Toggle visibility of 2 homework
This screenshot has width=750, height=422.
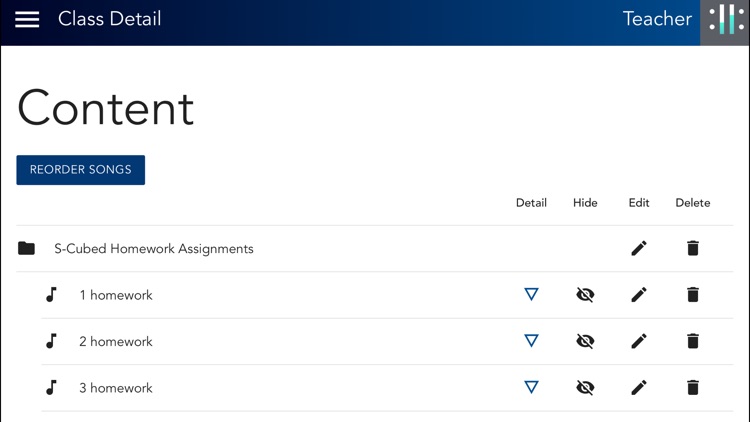click(x=585, y=341)
